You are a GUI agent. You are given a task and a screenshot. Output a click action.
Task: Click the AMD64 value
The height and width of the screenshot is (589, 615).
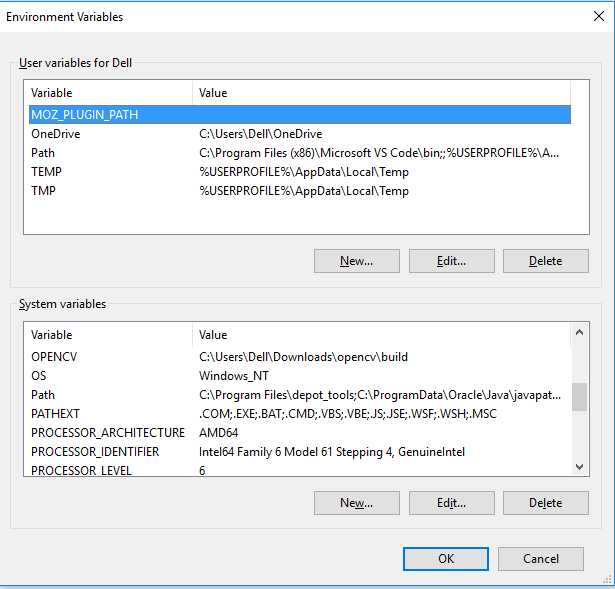pos(218,433)
